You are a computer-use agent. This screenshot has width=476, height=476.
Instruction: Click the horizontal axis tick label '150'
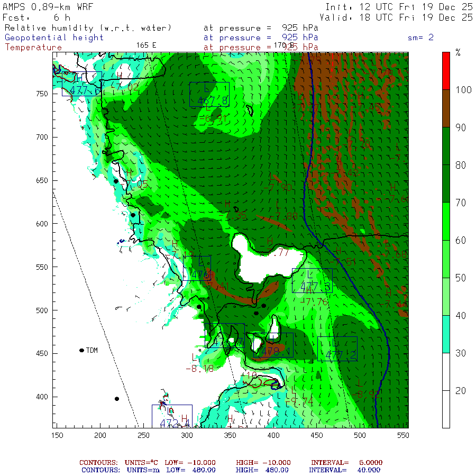[57, 436]
